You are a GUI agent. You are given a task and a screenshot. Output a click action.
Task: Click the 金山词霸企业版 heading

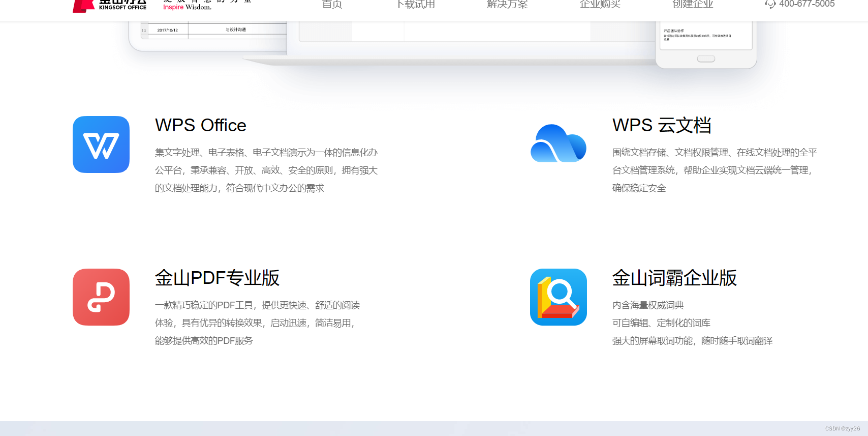tap(674, 278)
